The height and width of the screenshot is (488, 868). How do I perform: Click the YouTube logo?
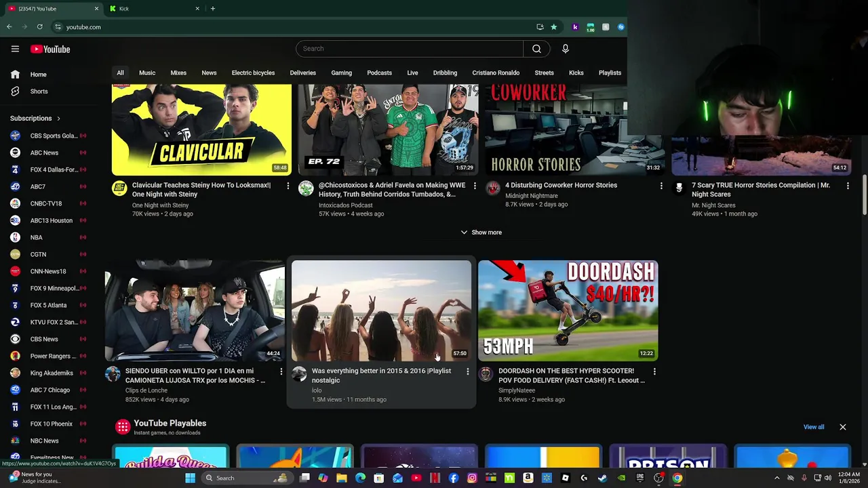point(50,49)
